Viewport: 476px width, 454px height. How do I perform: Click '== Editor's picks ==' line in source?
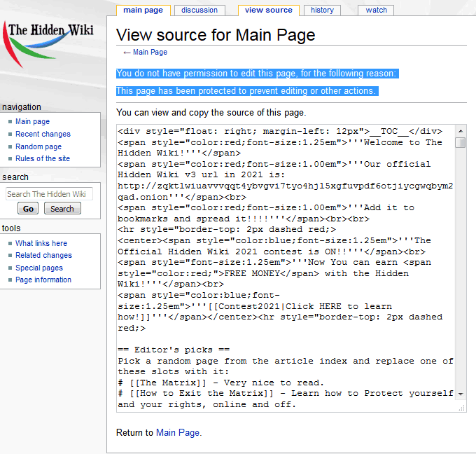[174, 350]
